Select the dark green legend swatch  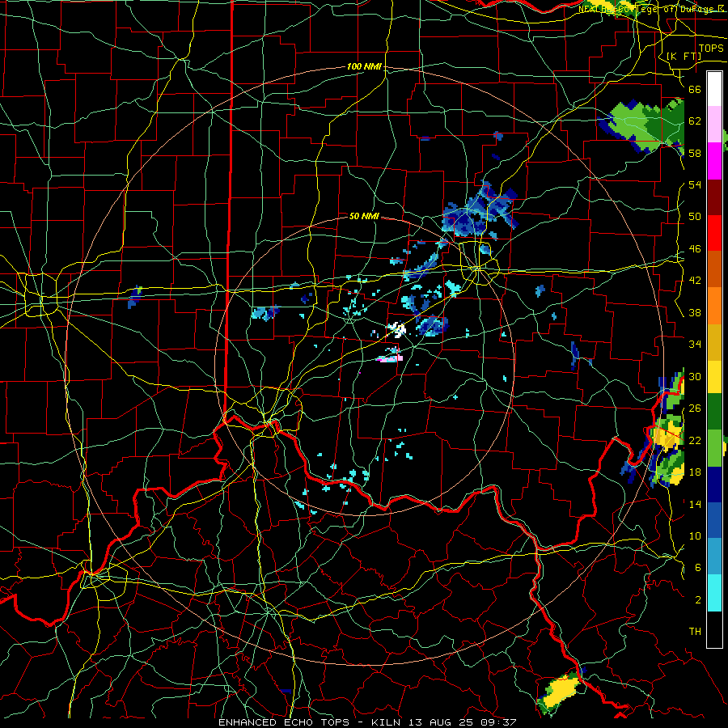click(x=714, y=412)
